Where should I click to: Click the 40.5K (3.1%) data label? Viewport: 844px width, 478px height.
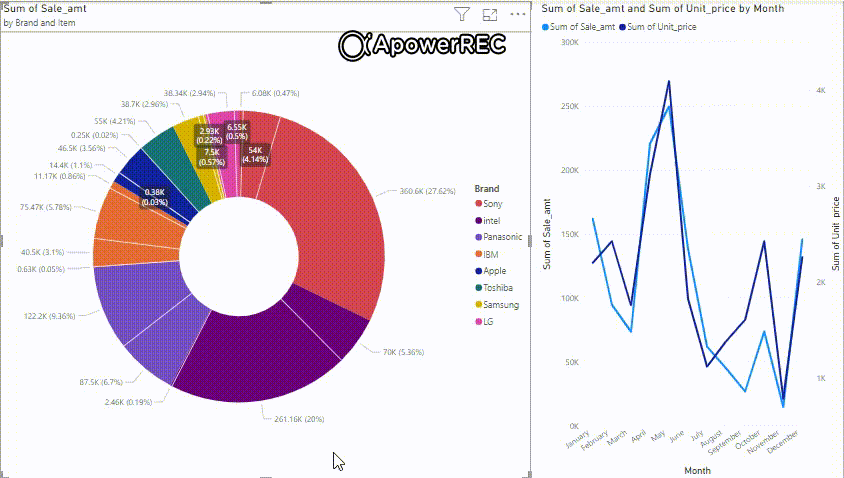(x=43, y=252)
